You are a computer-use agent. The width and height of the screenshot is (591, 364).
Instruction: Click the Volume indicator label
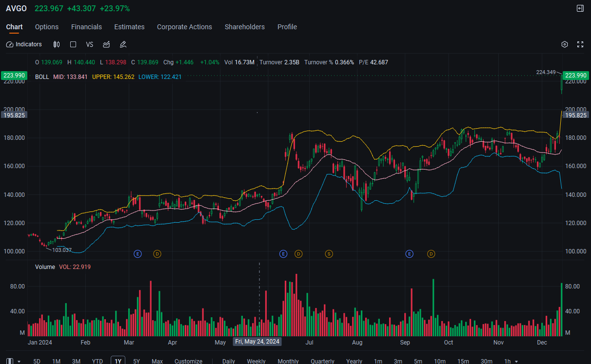click(x=45, y=267)
